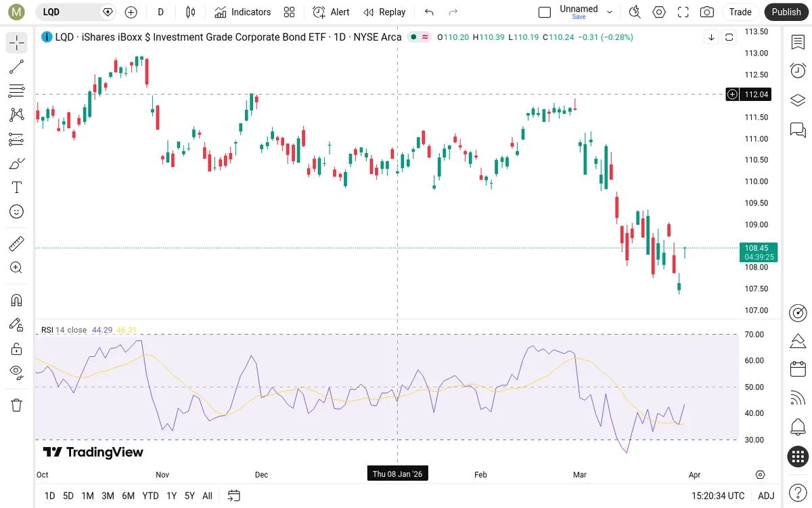Select the ruler measure tool
This screenshot has height=508, width=812.
coord(17,243)
